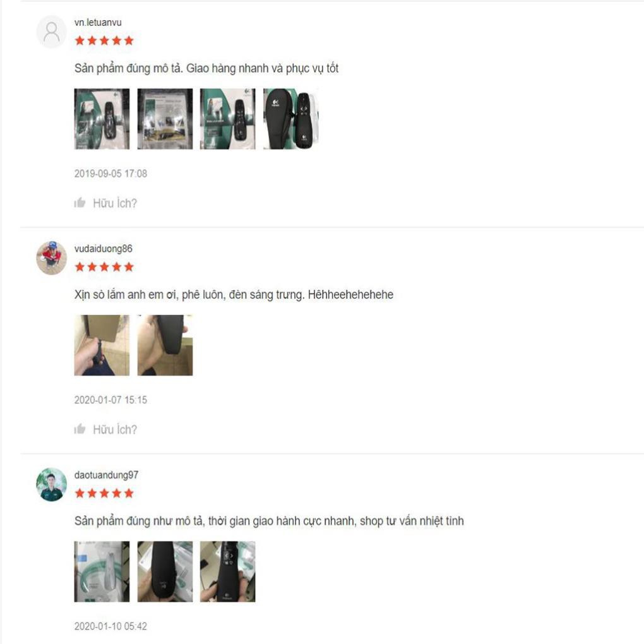The width and height of the screenshot is (644, 644).
Task: Click username vudaiduong86
Action: point(103,249)
